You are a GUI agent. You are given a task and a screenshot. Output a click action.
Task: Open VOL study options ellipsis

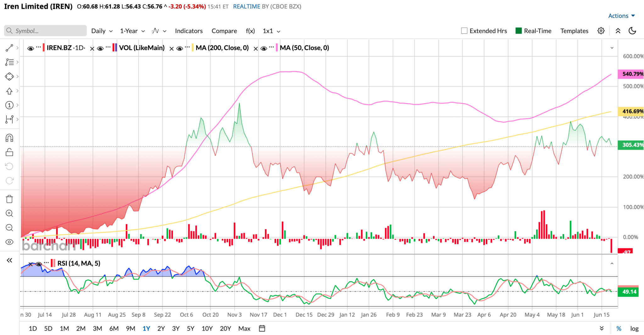point(108,47)
